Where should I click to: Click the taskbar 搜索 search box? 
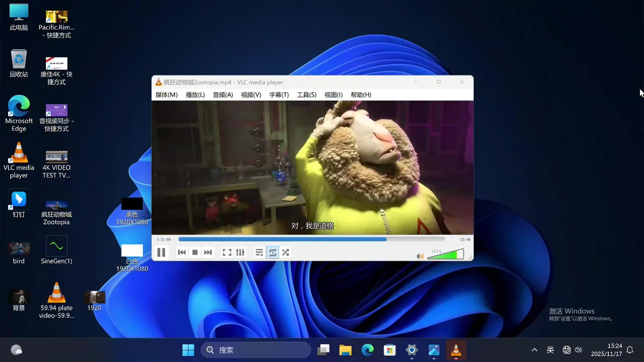coord(256,350)
